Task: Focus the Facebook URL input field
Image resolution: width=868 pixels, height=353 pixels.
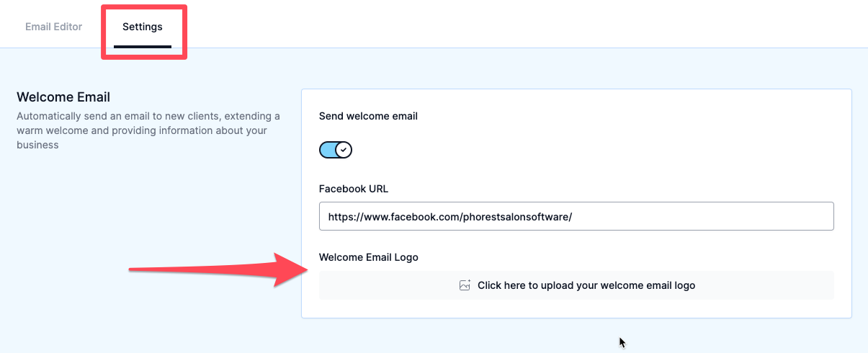Action: [x=576, y=216]
